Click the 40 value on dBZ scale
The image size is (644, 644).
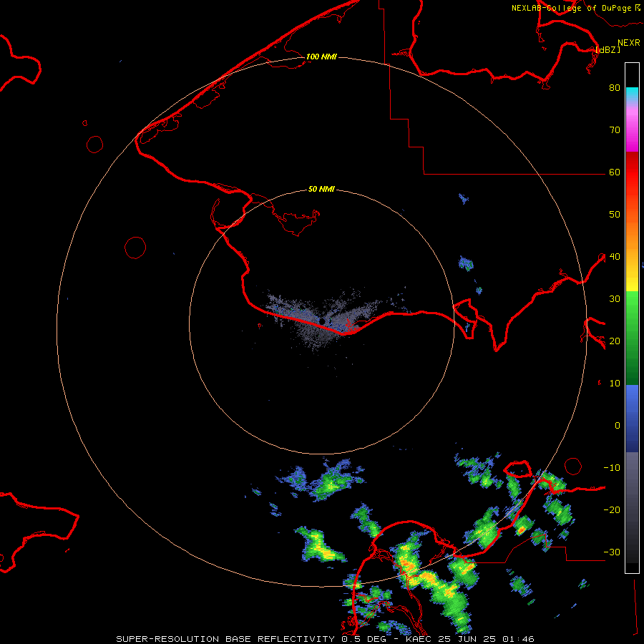[615, 257]
